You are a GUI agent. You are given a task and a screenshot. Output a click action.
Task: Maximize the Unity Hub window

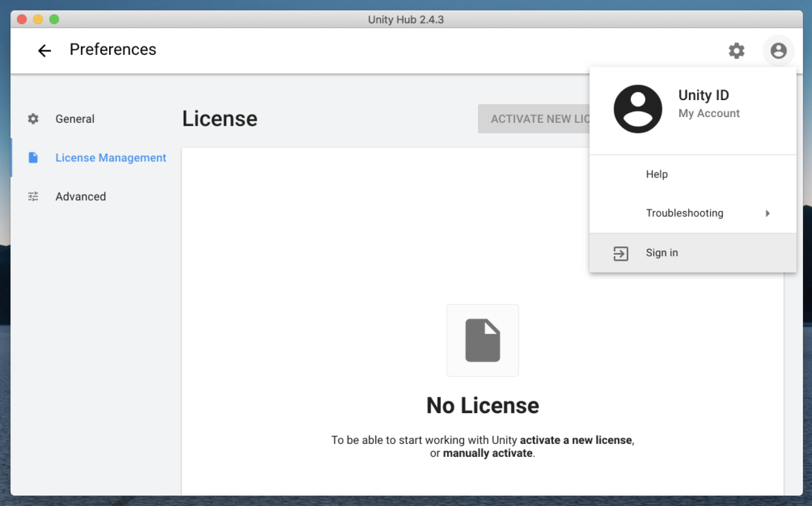point(54,20)
